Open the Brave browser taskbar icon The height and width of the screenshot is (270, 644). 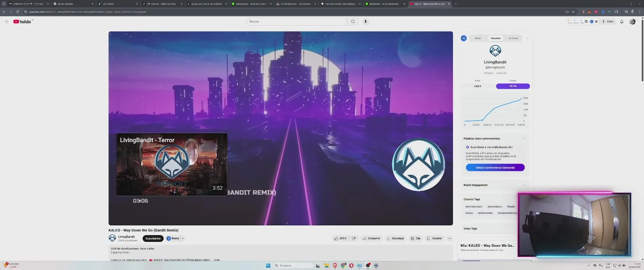335,265
